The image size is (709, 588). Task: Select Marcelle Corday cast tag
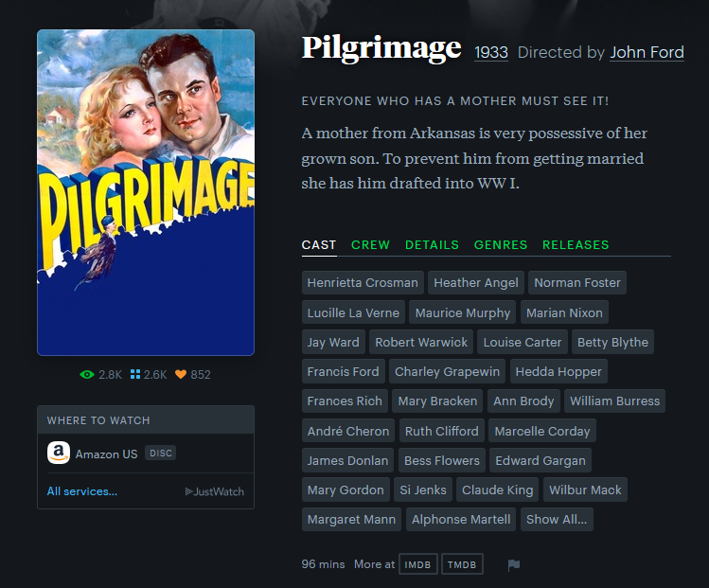tap(542, 431)
